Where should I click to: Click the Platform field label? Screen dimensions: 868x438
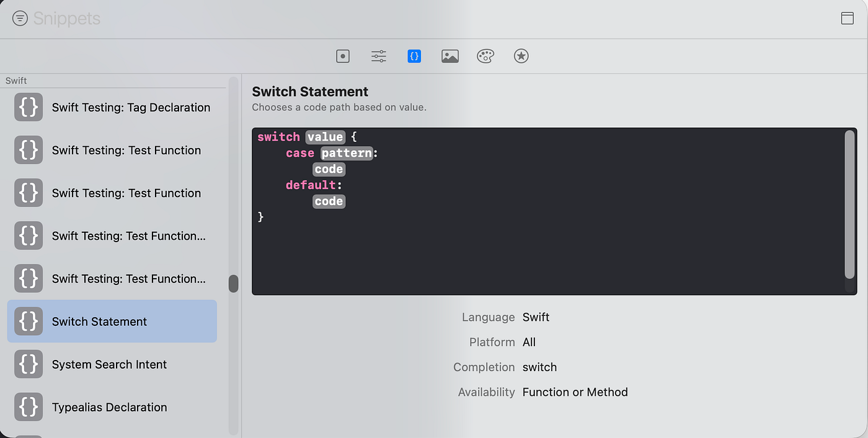coord(492,342)
